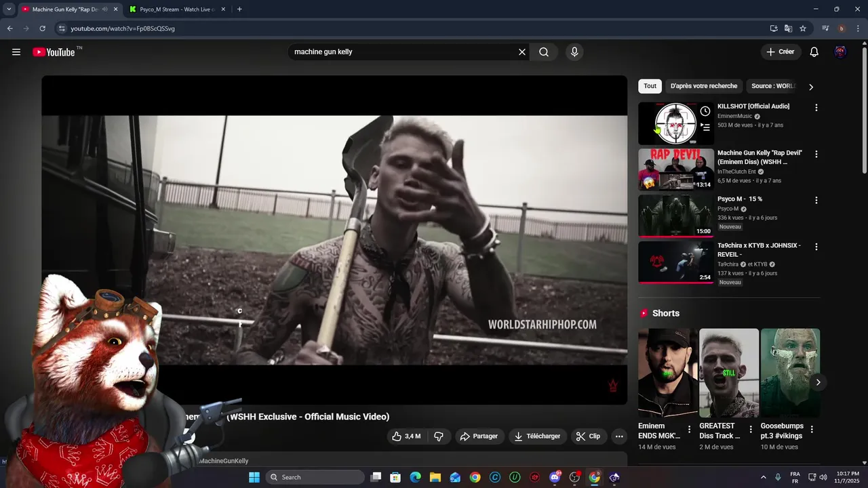The width and height of the screenshot is (868, 488).
Task: Click the Windows taskbar Search box
Action: [x=315, y=477]
